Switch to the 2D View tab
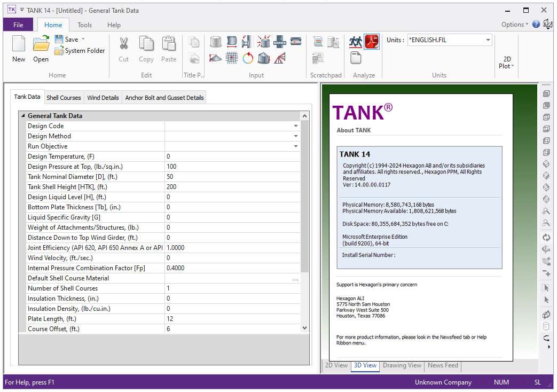This screenshot has width=557, height=392. click(x=336, y=365)
